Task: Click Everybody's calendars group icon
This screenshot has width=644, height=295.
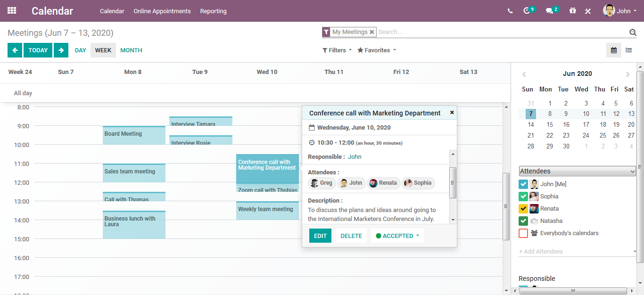Action: 534,233
